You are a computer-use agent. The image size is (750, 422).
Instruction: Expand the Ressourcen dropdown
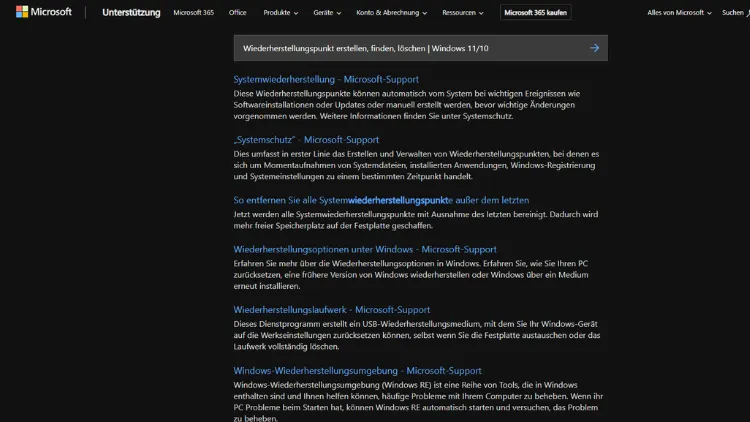point(463,12)
